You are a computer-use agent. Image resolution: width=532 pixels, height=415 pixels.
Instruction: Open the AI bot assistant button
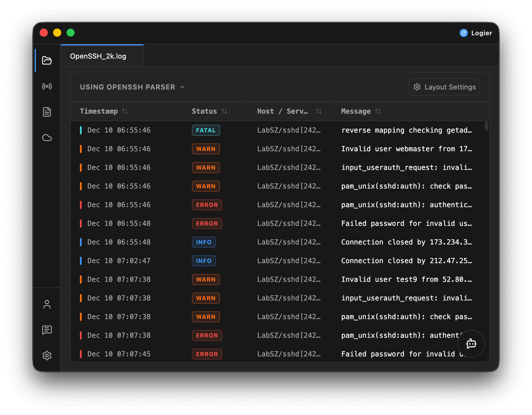471,344
